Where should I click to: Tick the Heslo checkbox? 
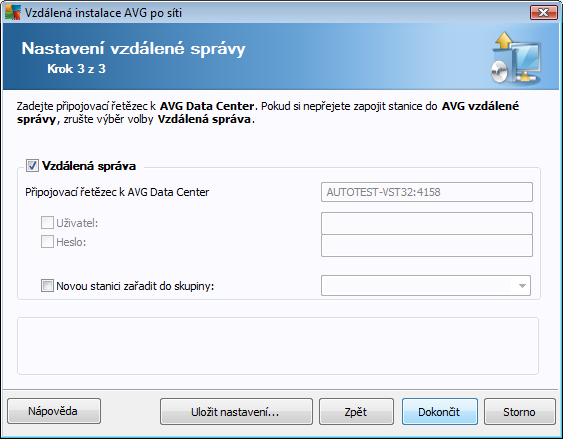(47, 242)
